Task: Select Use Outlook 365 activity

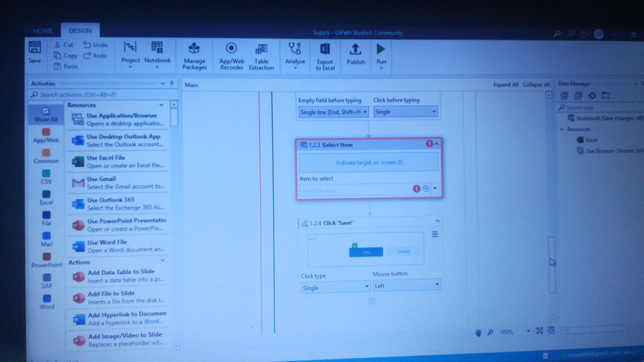Action: (118, 204)
